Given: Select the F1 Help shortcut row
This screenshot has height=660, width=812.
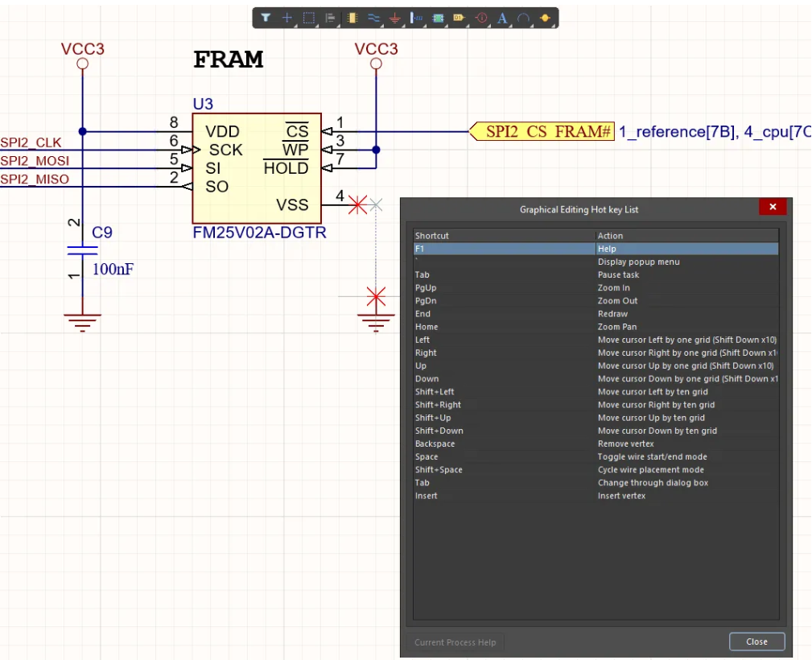Looking at the screenshot, I should point(596,249).
